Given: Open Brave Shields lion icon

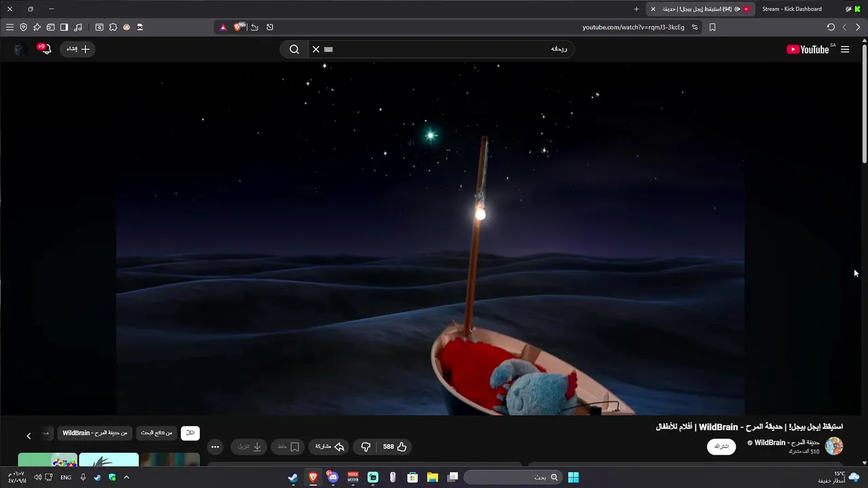Looking at the screenshot, I should click(239, 27).
